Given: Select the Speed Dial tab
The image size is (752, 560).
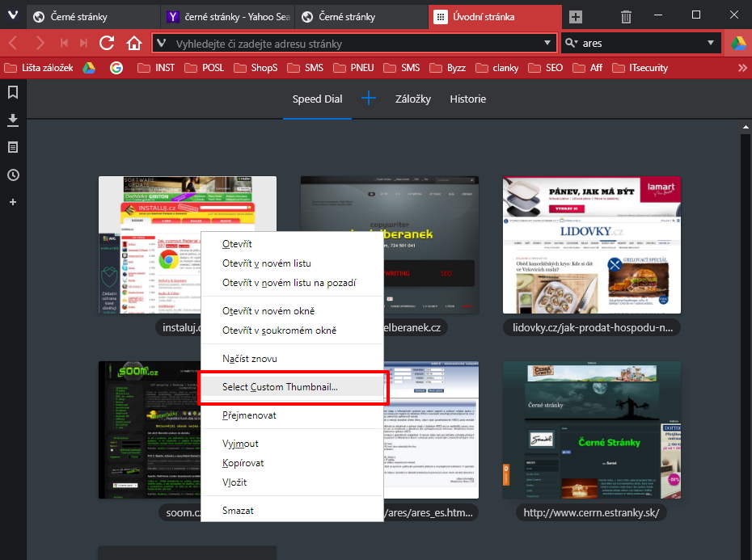Looking at the screenshot, I should click(317, 99).
